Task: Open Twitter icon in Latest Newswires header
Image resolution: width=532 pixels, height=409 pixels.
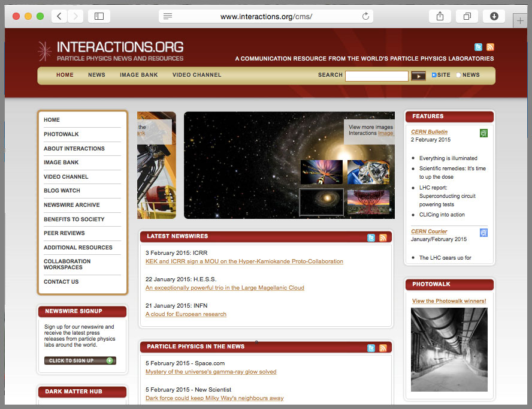Action: (371, 238)
